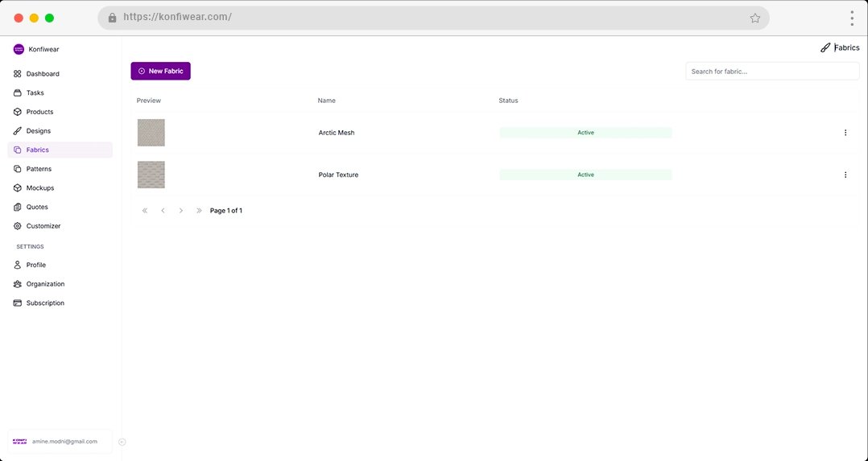The image size is (868, 461).
Task: Click the New Fabric button
Action: click(x=160, y=72)
